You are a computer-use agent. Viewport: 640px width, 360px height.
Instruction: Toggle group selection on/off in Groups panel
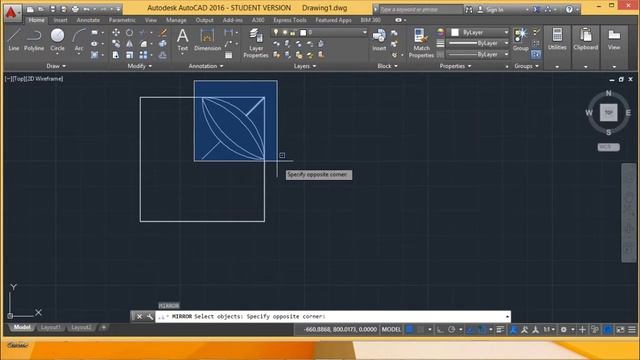point(536,54)
